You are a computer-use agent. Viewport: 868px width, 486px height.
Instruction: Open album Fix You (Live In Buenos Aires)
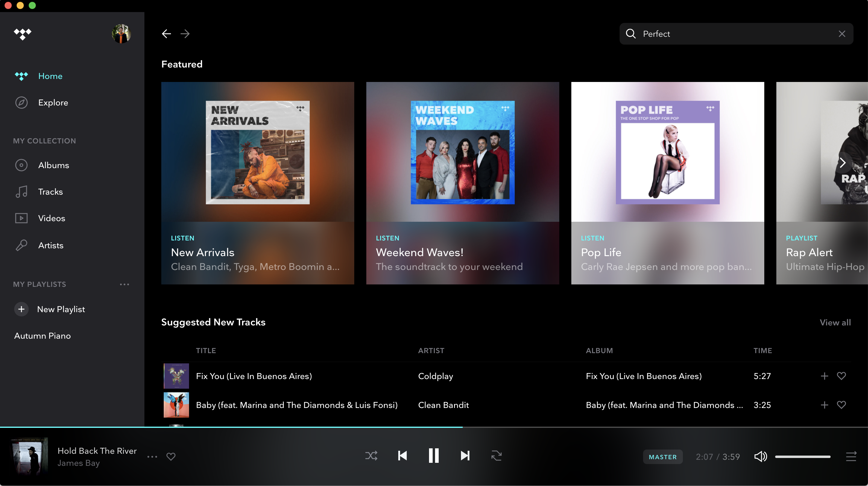tap(644, 376)
